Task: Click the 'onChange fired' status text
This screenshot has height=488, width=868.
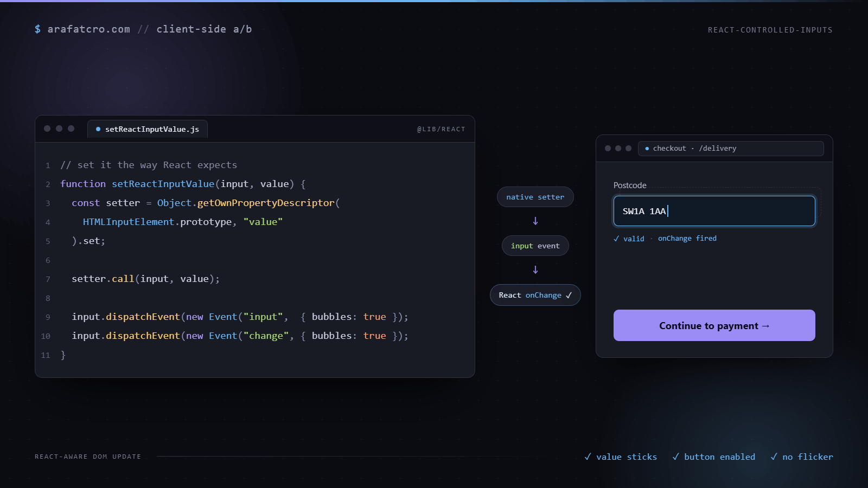Action: tap(687, 239)
